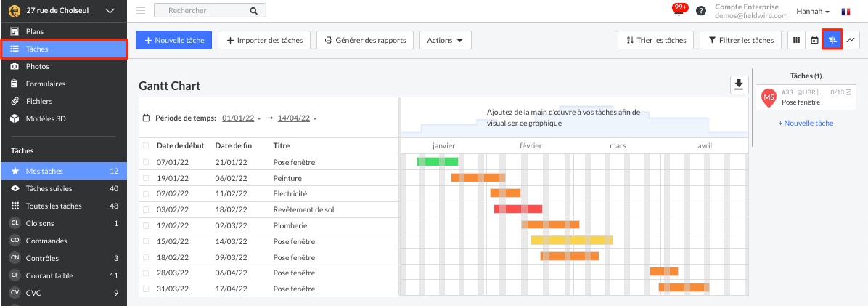Image resolution: width=868 pixels, height=306 pixels.
Task: Click Trier les tâches button
Action: [x=655, y=40]
